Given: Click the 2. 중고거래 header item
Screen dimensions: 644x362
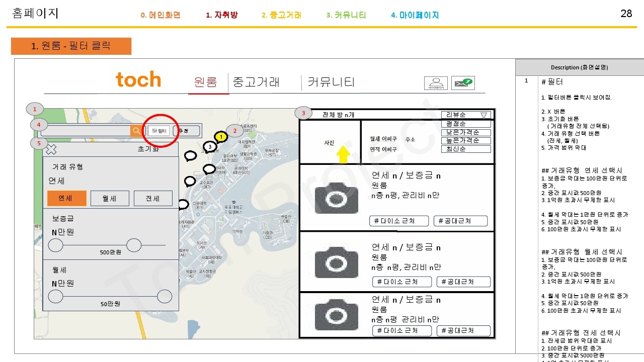Looking at the screenshot, I should (x=281, y=15).
